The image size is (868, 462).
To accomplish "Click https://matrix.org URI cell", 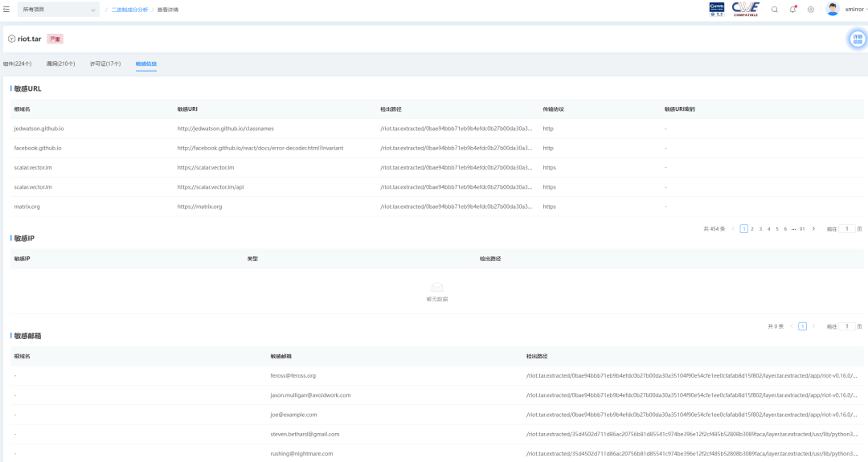I will click(199, 206).
